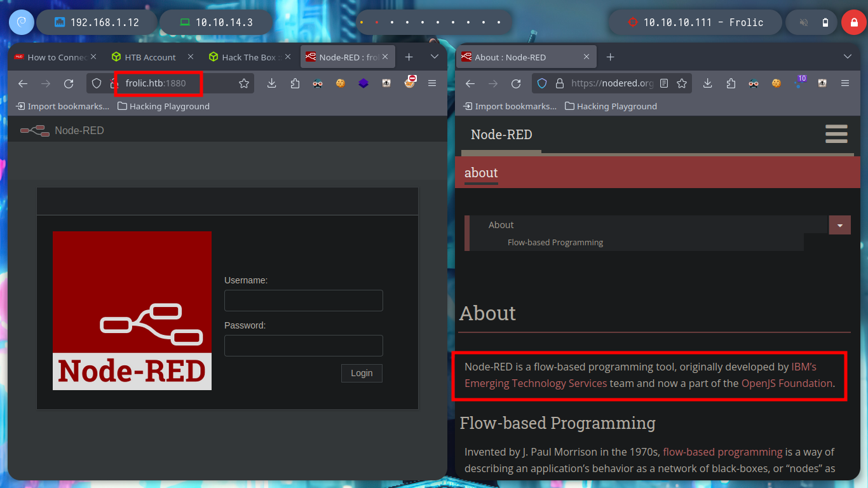Click the battery icon in top panel
Image resolution: width=868 pixels, height=488 pixels.
click(x=825, y=22)
